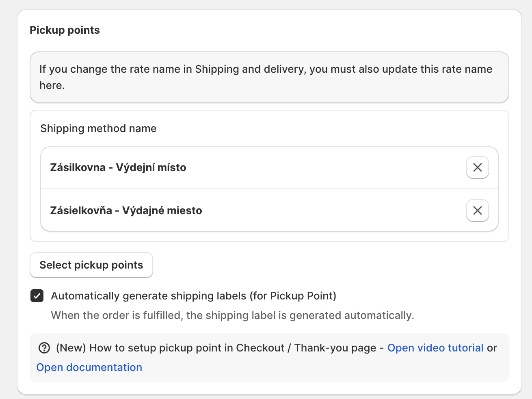The height and width of the screenshot is (399, 532).
Task: Click the question mark help icon
Action: coord(44,348)
